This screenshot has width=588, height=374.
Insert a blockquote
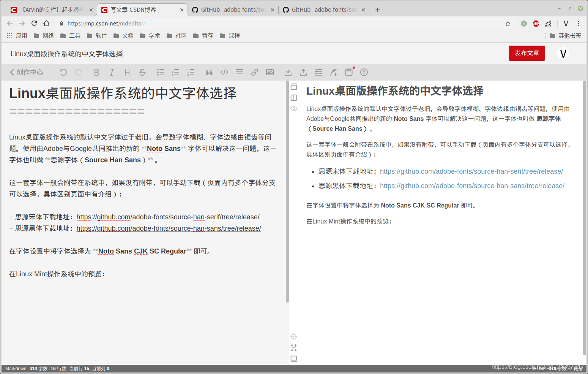coord(209,72)
